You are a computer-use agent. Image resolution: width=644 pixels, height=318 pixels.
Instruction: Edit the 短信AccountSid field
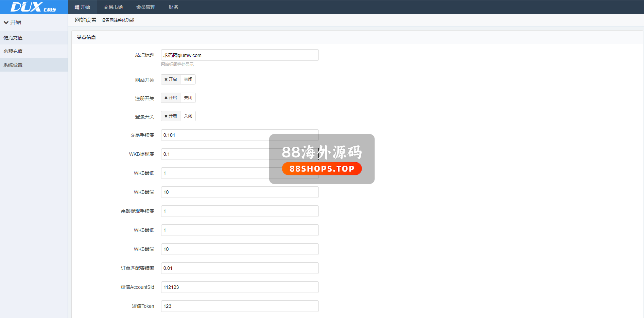(240, 287)
